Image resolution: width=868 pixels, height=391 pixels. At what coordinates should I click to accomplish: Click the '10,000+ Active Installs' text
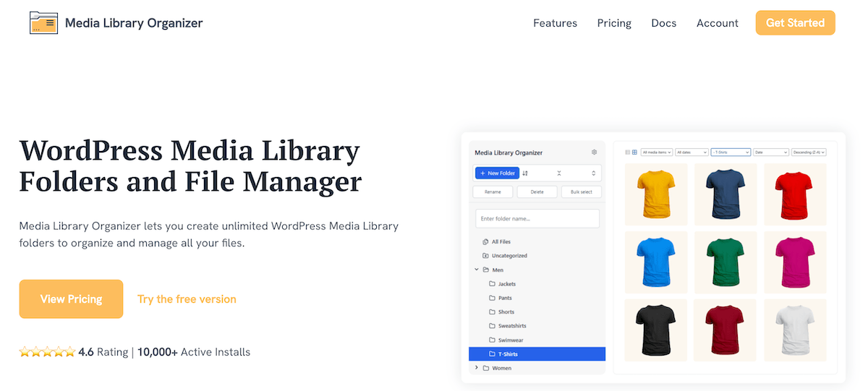[194, 353]
